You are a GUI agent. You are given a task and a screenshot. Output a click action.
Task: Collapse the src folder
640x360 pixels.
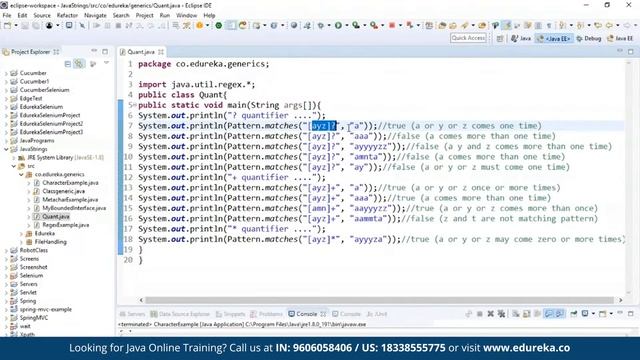coord(14,166)
